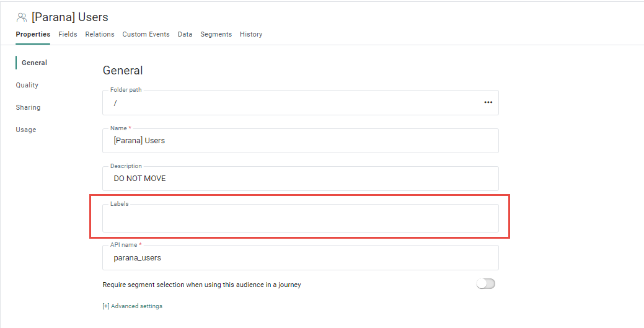Viewport: 644px width, 328px height.
Task: Open the Data tab
Action: coord(185,35)
